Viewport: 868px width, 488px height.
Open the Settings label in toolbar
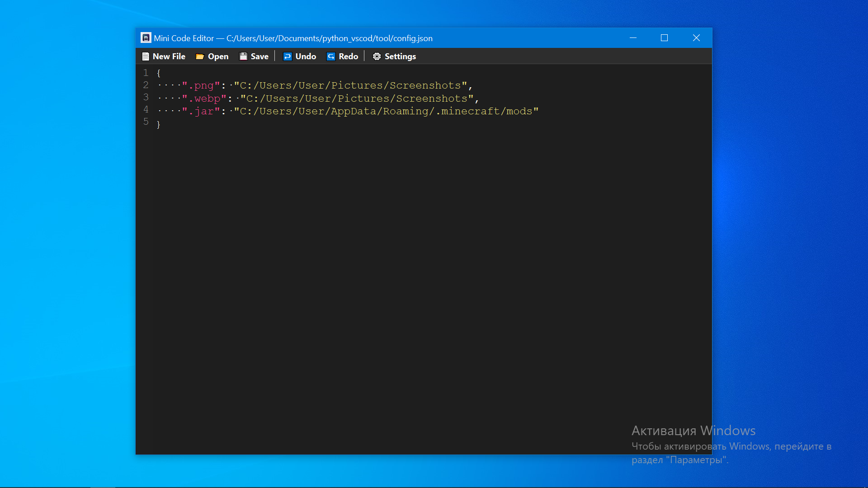pos(400,56)
